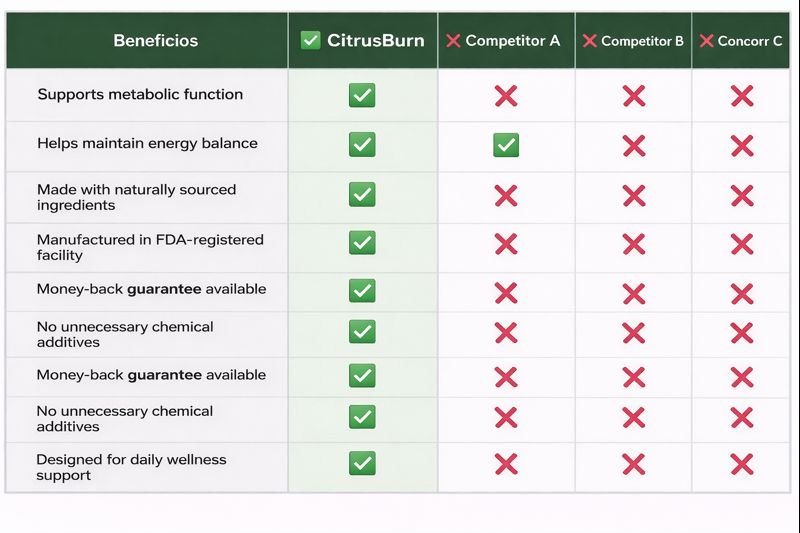Image resolution: width=800 pixels, height=533 pixels.
Task: Click Concorr C's X for naturally sourced ingredients
Action: click(741, 195)
